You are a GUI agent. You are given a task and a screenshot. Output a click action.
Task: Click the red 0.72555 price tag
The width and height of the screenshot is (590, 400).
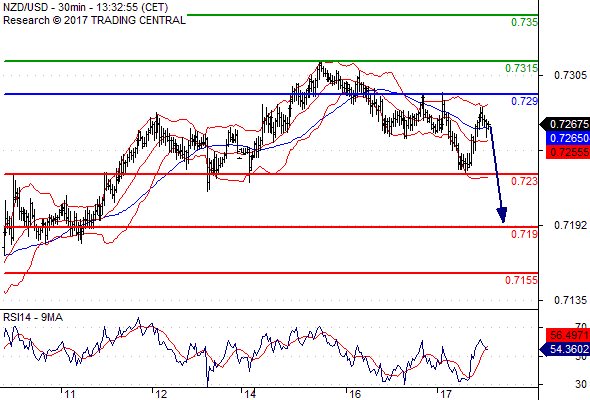(568, 152)
